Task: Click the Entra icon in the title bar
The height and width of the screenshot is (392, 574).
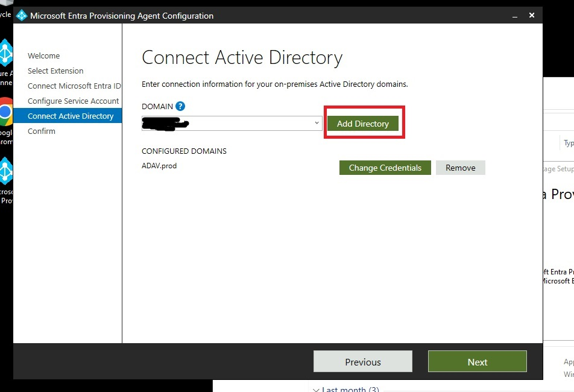Action: [20, 14]
